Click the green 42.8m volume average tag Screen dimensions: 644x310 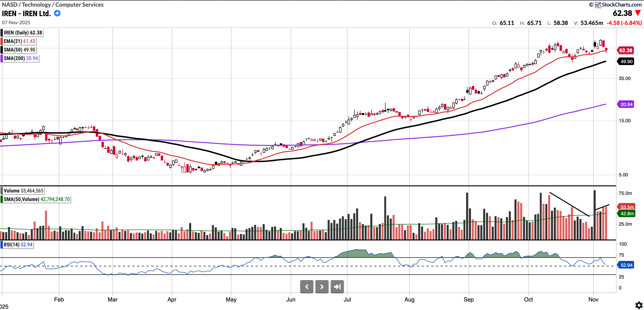pos(626,213)
